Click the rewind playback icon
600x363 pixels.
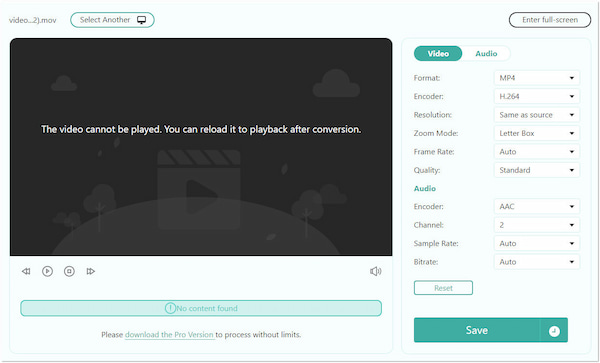26,271
